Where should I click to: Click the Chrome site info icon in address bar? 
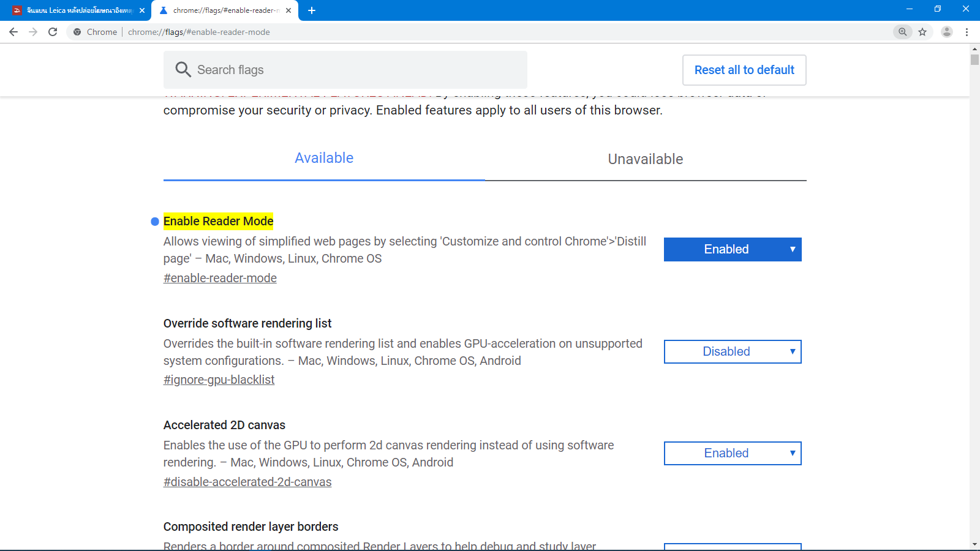click(77, 32)
